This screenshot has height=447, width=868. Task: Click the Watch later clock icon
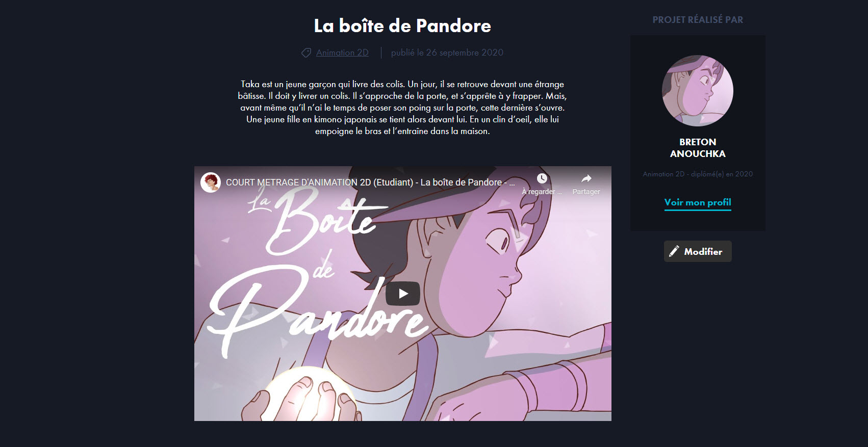click(x=542, y=178)
